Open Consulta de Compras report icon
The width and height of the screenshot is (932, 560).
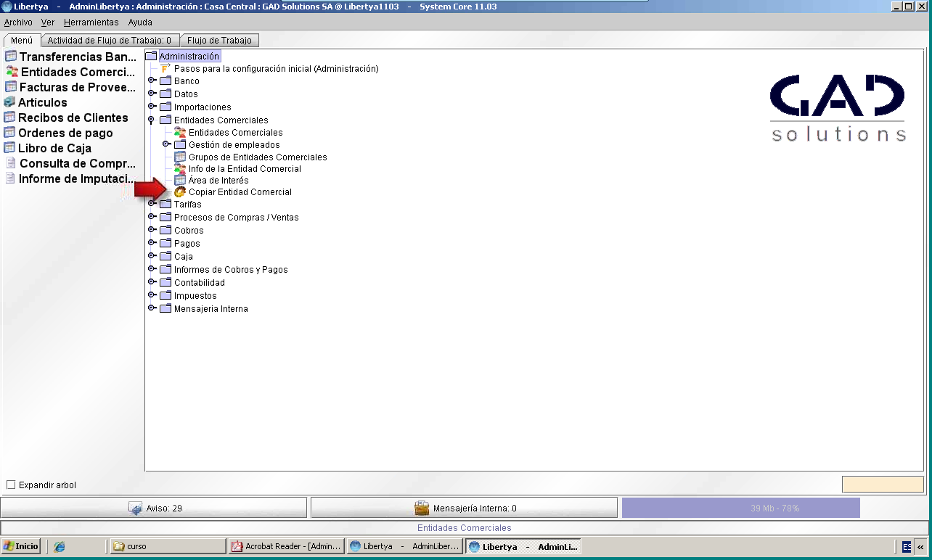11,163
